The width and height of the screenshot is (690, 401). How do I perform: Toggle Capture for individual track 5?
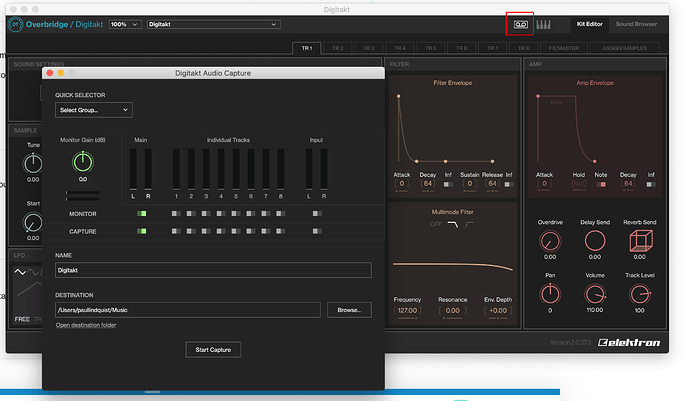[x=236, y=231]
